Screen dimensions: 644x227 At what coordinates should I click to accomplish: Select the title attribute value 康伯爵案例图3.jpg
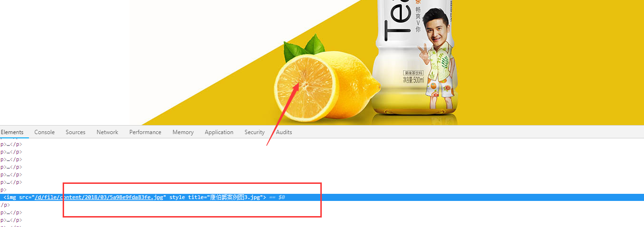[x=235, y=197]
